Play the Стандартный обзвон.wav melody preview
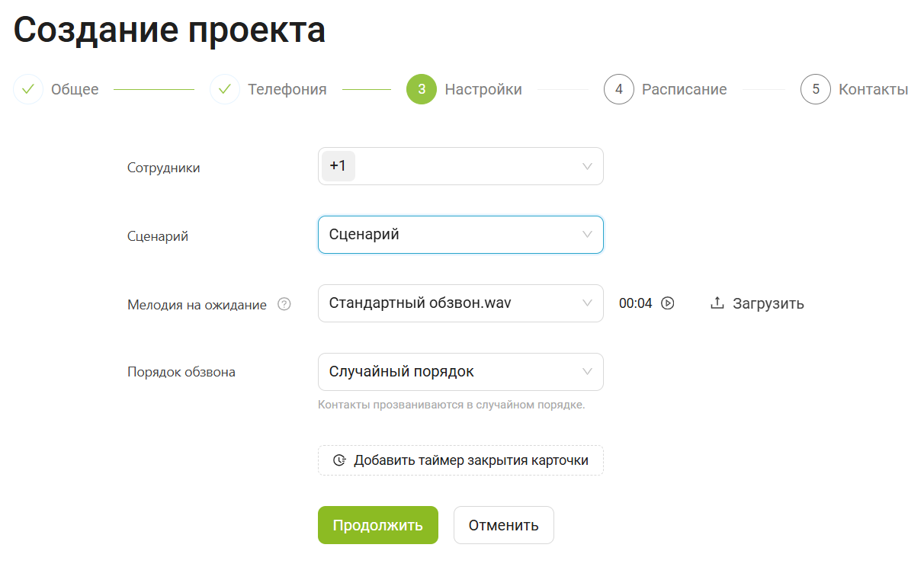The height and width of the screenshot is (583, 924). 668,303
